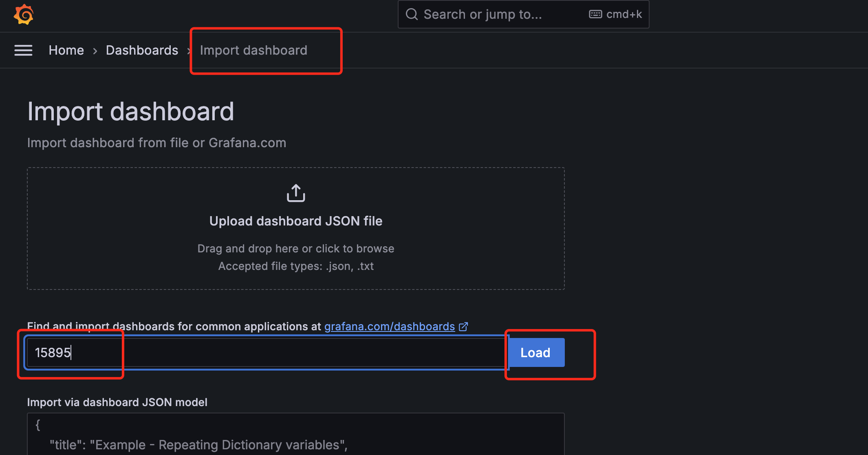The image size is (868, 455).
Task: Select the Import dashboard breadcrumb
Action: pyautogui.click(x=253, y=50)
